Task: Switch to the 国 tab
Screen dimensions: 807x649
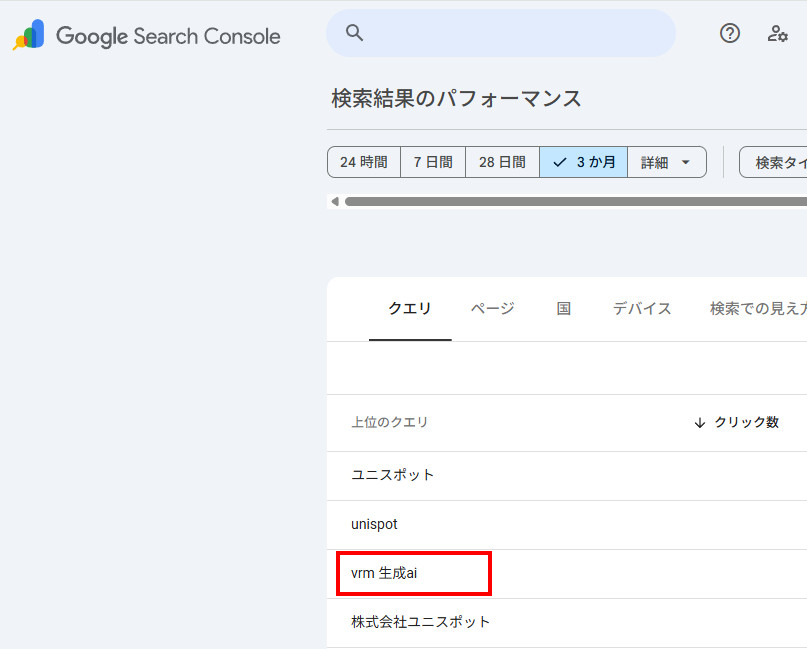Action: pos(564,309)
